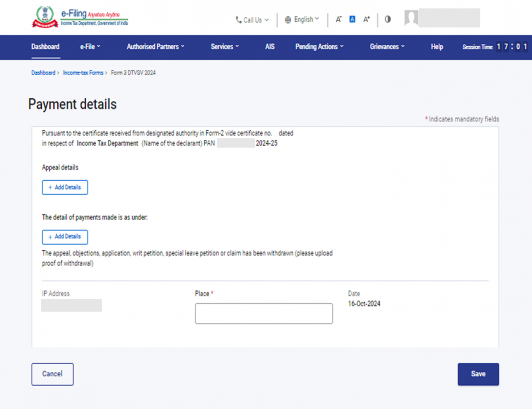Click the profile picture icon
This screenshot has width=532, height=409.
(x=410, y=18)
